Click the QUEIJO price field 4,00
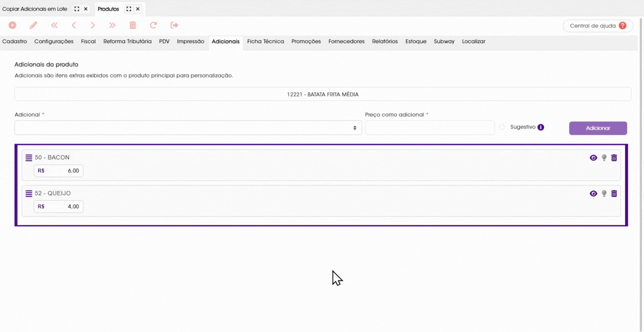The height and width of the screenshot is (332, 644). (58, 206)
